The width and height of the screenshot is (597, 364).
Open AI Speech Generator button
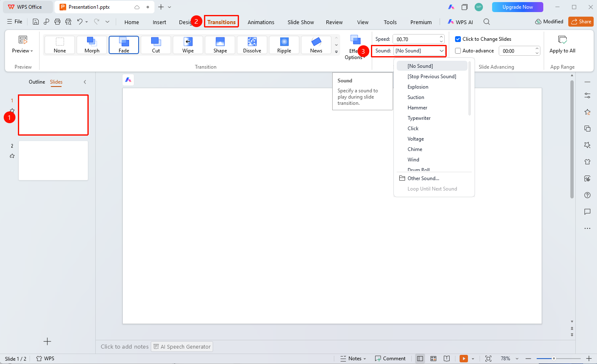pyautogui.click(x=182, y=347)
